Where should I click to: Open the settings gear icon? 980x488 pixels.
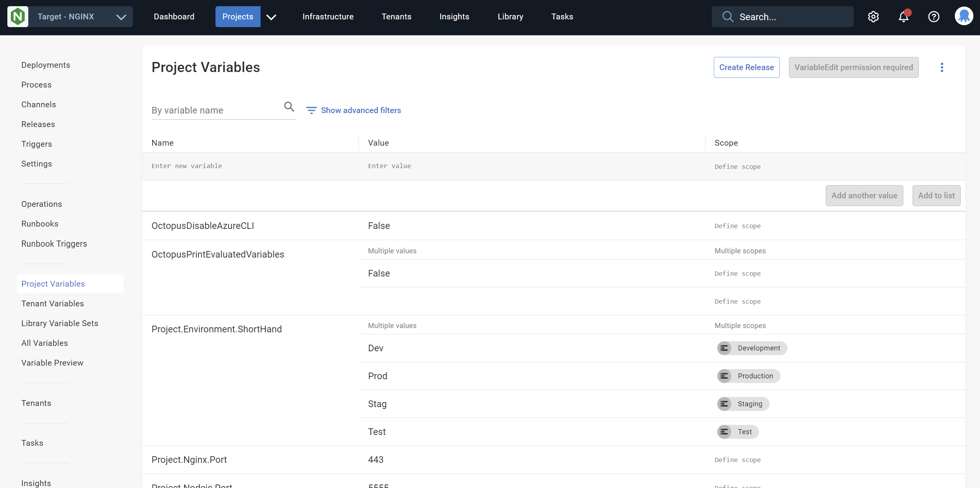tap(873, 17)
